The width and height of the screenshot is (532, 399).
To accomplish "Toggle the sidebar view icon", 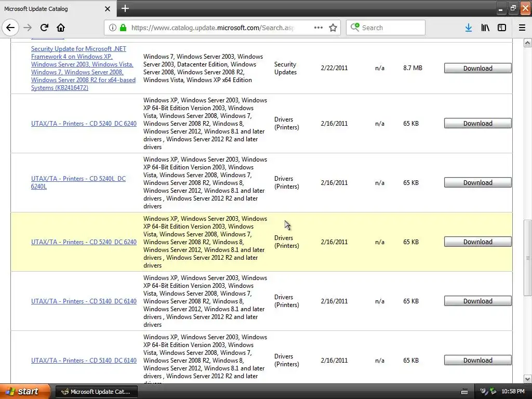I will (x=502, y=28).
